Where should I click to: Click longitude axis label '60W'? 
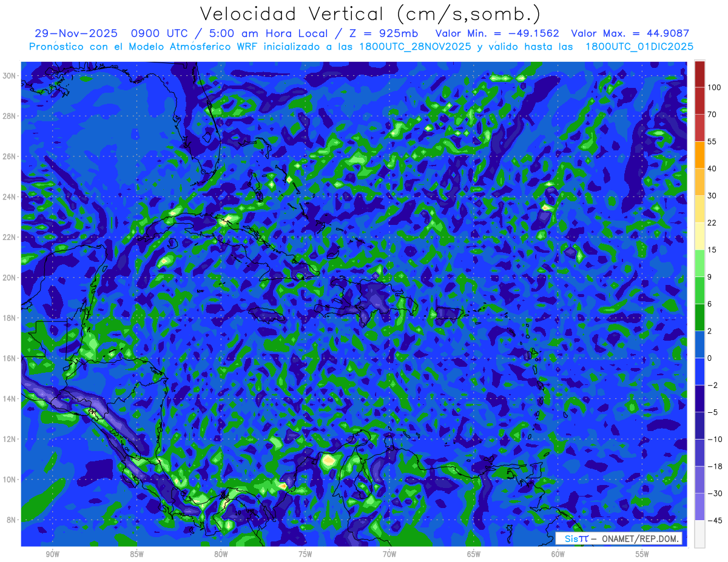(558, 555)
